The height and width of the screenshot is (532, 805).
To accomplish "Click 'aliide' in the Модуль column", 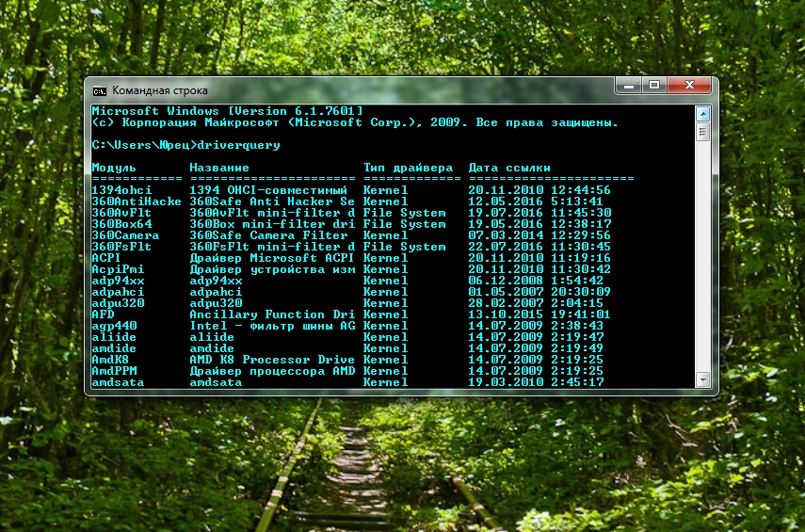I will (114, 337).
